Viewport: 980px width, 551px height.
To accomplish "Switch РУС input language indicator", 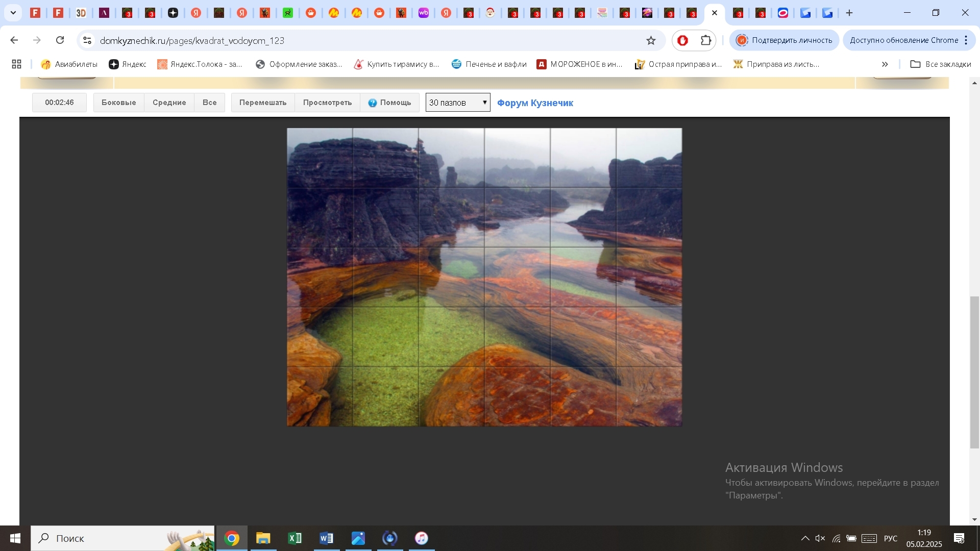I will [891, 538].
